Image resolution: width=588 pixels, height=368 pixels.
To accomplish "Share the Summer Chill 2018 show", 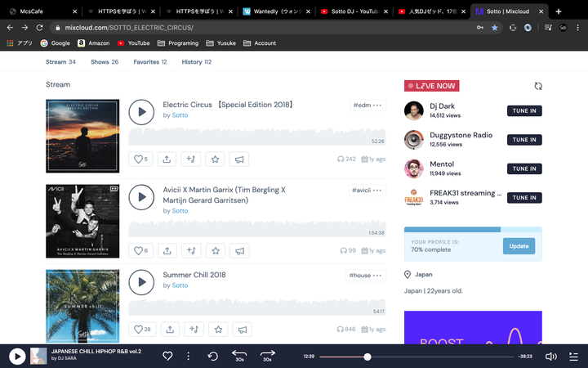I will click(170, 330).
